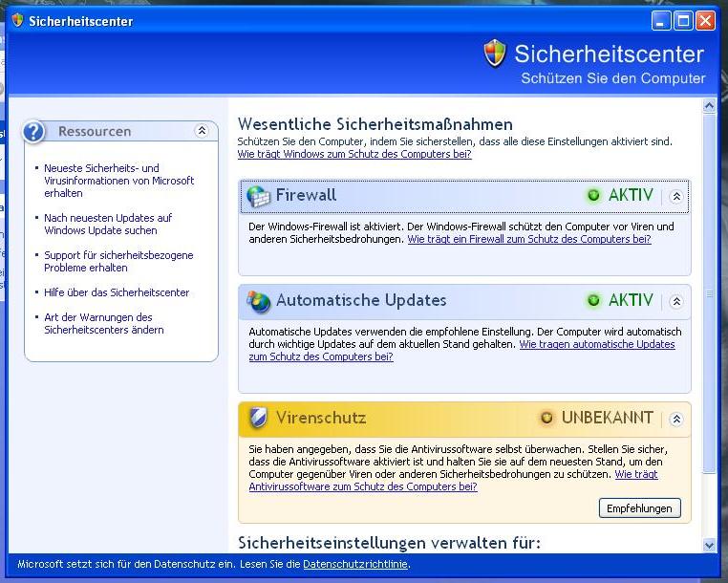Click the Automatische Updates section title
This screenshot has width=728, height=583.
point(361,300)
